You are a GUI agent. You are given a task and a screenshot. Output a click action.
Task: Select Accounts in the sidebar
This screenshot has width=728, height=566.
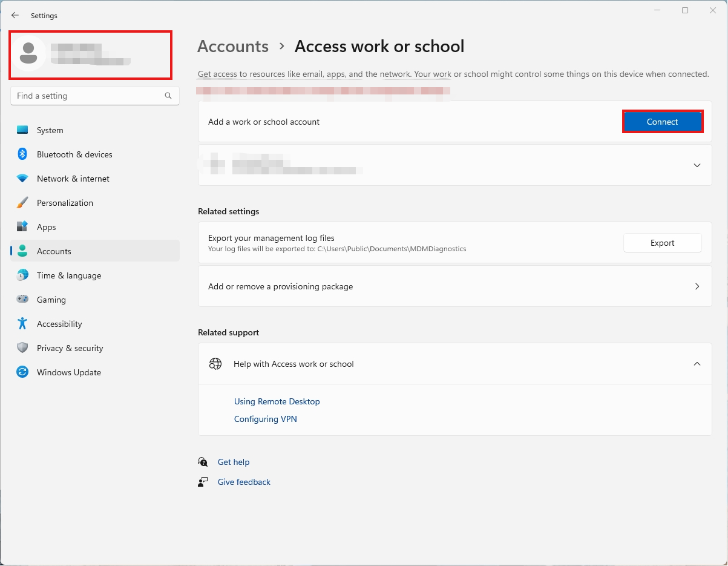pos(95,251)
